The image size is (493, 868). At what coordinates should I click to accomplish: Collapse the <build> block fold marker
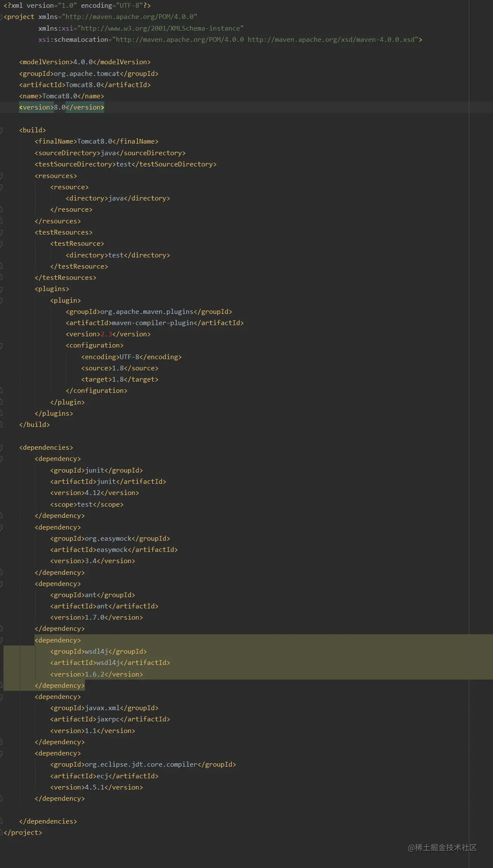click(1, 130)
